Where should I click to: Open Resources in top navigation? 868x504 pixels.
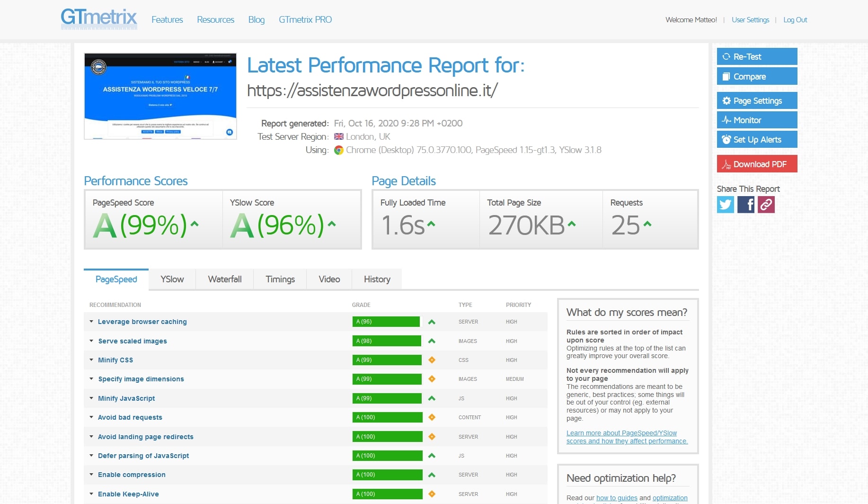[215, 19]
